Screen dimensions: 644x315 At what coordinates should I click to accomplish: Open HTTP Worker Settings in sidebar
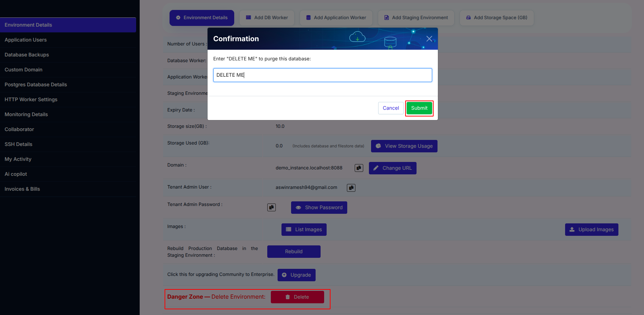coord(68,99)
